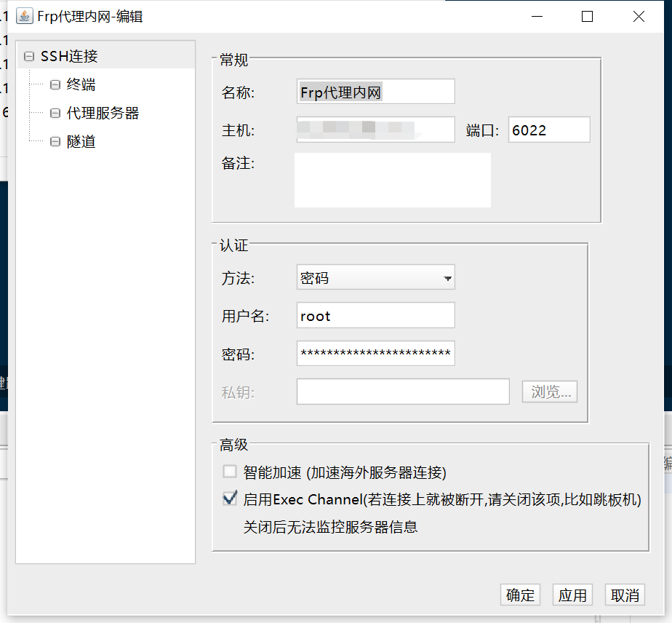Image resolution: width=672 pixels, height=623 pixels.
Task: Click the 主机 host address field
Action: [x=376, y=130]
